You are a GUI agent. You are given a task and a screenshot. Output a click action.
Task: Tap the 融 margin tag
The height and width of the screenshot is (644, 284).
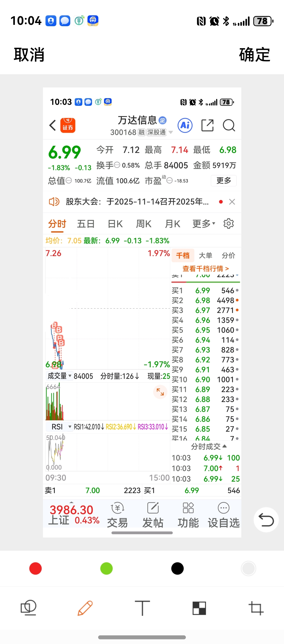142,132
